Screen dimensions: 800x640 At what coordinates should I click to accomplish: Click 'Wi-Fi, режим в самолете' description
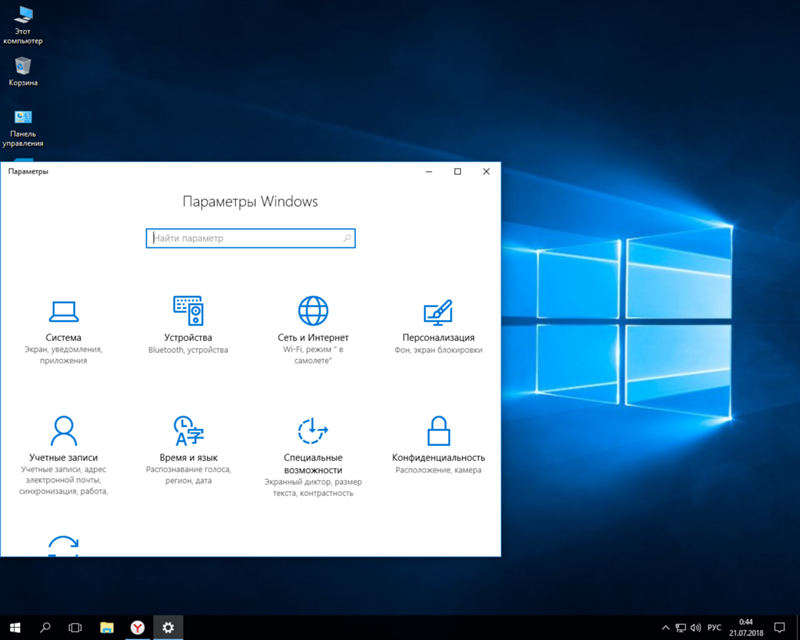(313, 355)
